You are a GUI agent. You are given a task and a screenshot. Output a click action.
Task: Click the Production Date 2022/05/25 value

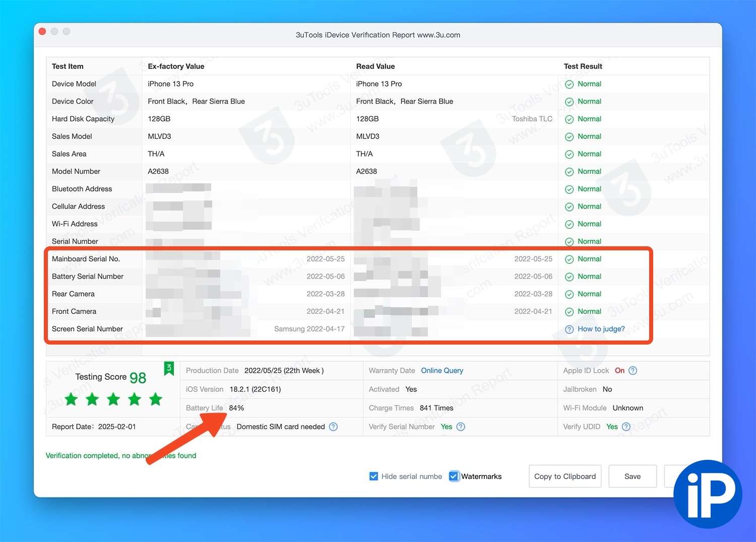pos(284,371)
